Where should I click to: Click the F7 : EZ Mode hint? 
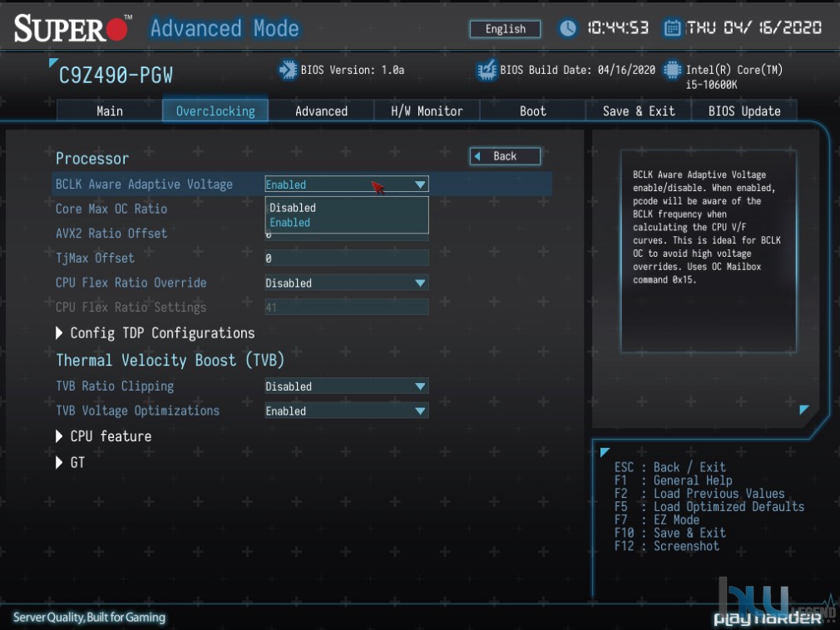point(657,519)
